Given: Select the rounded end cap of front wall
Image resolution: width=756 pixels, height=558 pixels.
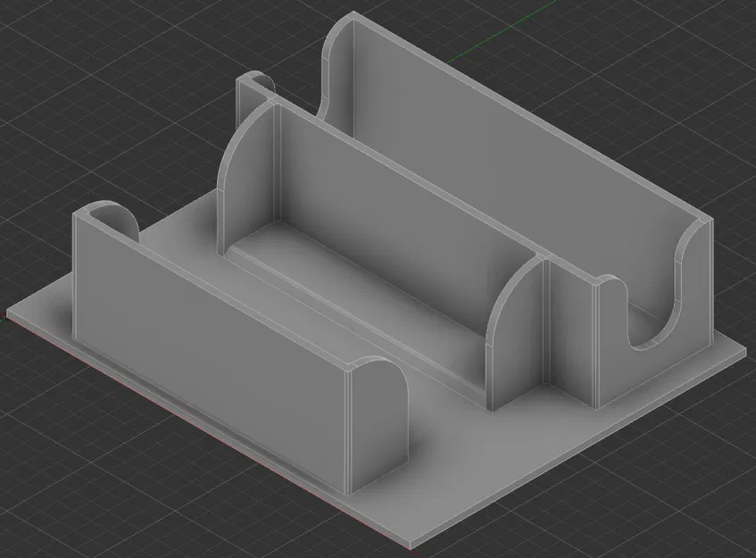Looking at the screenshot, I should tap(381, 424).
